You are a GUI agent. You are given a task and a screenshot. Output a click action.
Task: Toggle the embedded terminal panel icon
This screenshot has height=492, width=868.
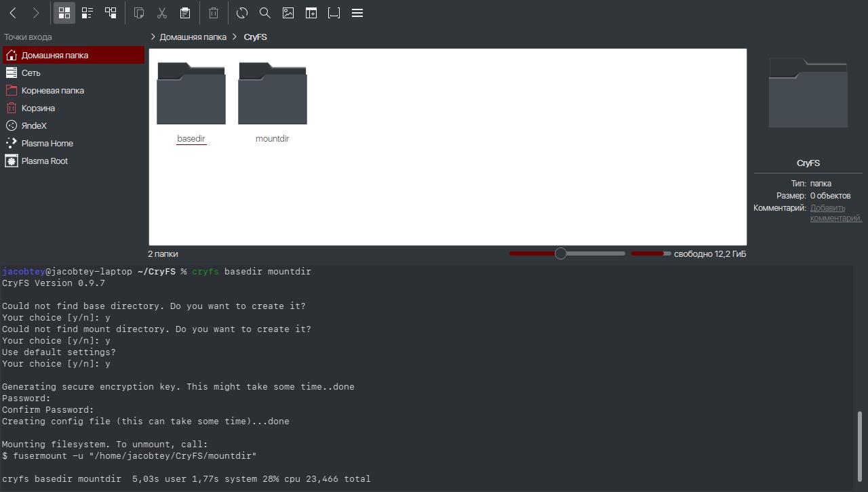[334, 13]
